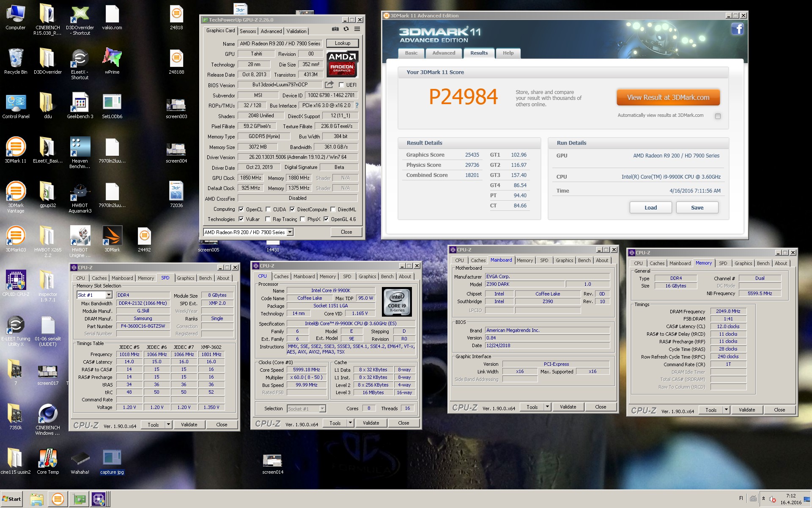The width and height of the screenshot is (812, 508).
Task: Toggle the Ray Tracing checkbox
Action: coord(268,219)
